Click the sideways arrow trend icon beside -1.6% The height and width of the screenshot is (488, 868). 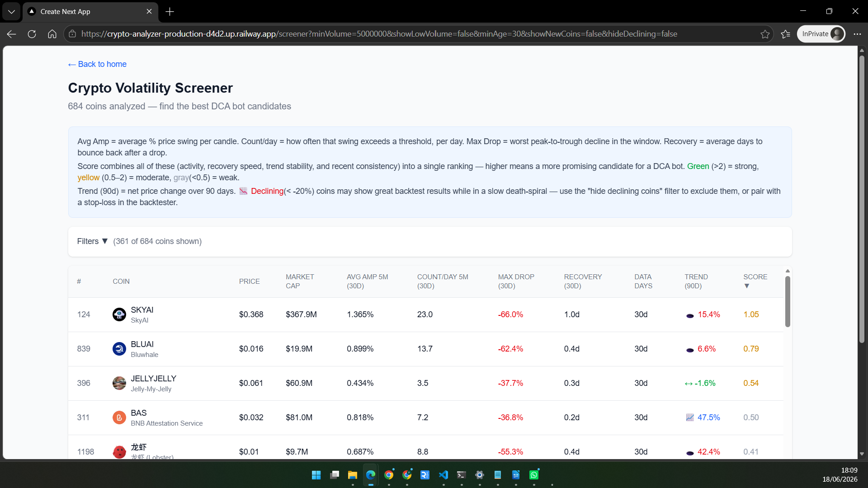pyautogui.click(x=689, y=384)
